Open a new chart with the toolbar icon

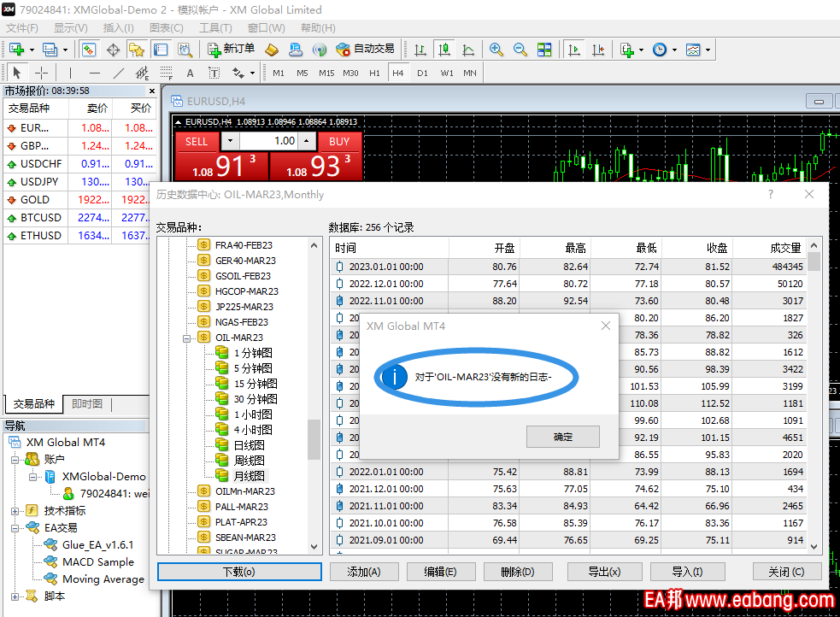(x=16, y=50)
